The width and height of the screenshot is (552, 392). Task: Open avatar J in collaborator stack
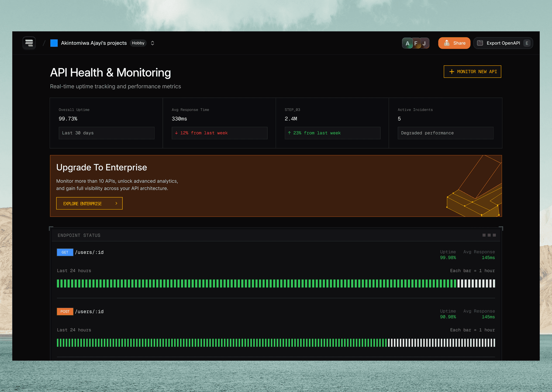[x=424, y=43]
